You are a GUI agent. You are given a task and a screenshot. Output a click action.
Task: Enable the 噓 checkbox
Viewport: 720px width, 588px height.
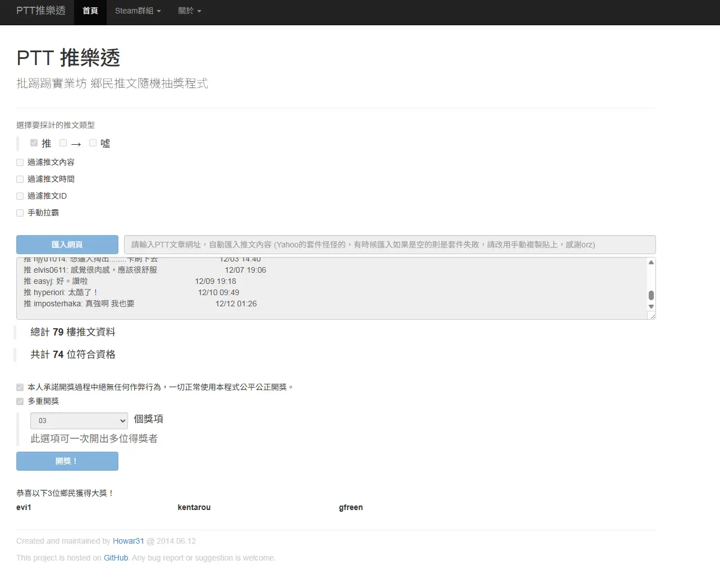coord(93,143)
